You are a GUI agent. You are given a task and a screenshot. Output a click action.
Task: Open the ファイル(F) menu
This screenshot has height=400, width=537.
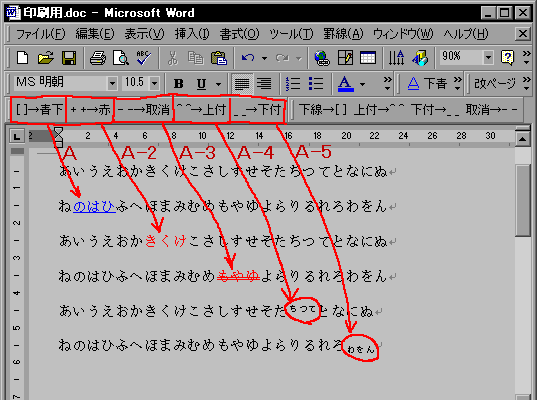tap(40, 34)
